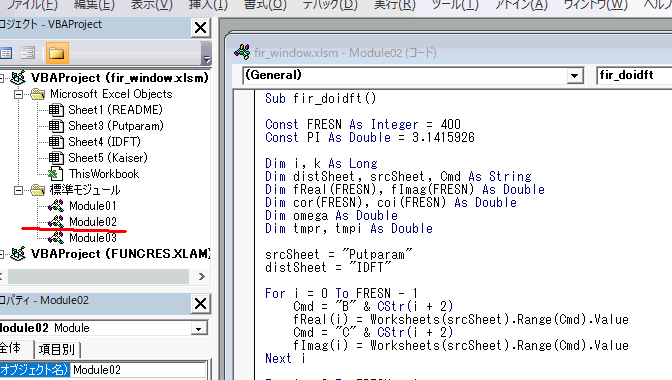Open the ツール(T) menu
Image resolution: width=672 pixels, height=380 pixels.
pos(455,5)
